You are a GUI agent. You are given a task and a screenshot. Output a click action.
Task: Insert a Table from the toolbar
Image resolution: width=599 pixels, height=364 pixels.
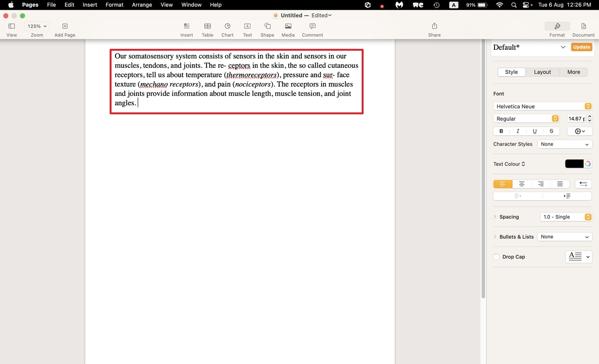[207, 30]
